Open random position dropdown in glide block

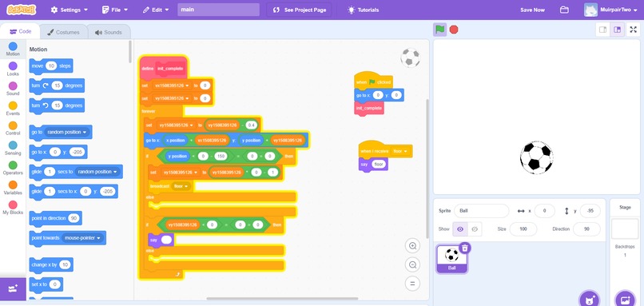click(x=97, y=172)
